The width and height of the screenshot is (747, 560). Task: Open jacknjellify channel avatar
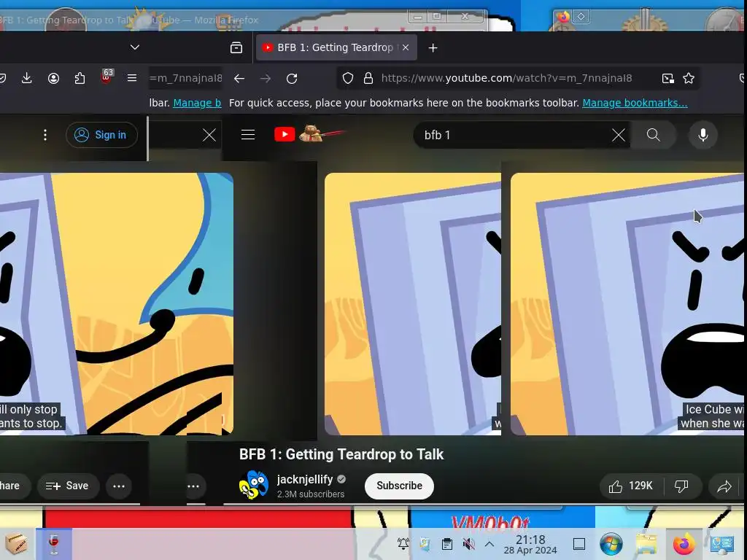(253, 485)
